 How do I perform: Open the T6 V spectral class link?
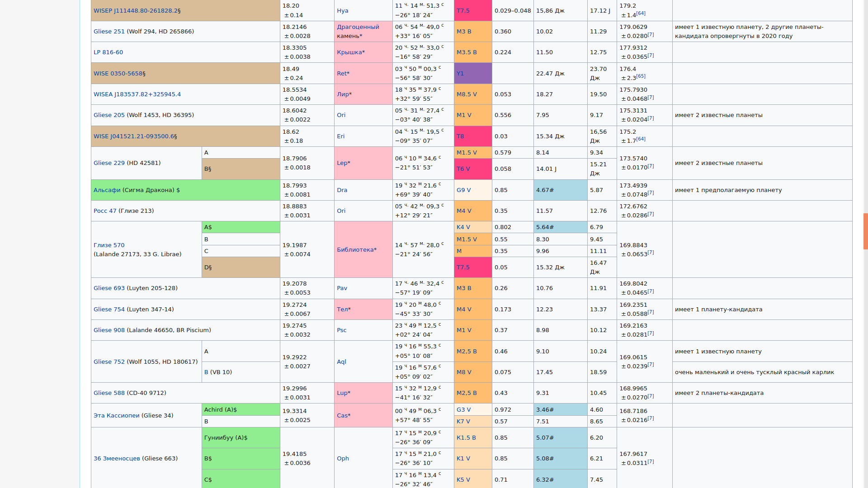pyautogui.click(x=463, y=169)
